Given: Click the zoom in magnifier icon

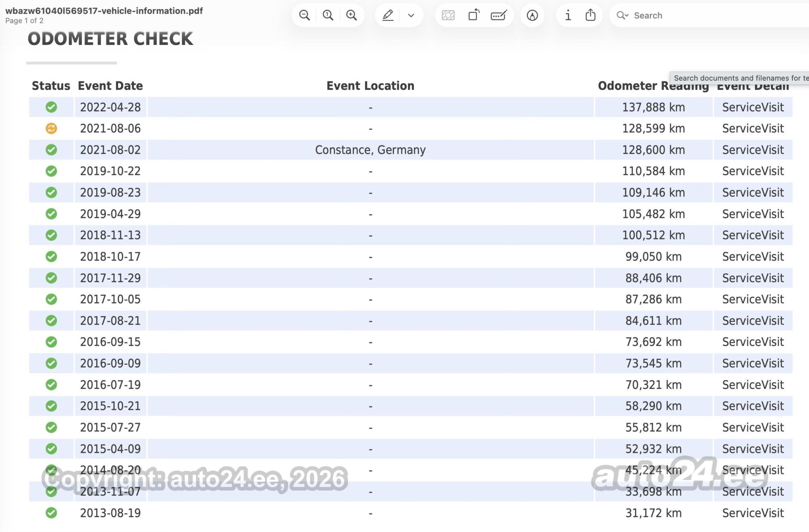Looking at the screenshot, I should 352,15.
